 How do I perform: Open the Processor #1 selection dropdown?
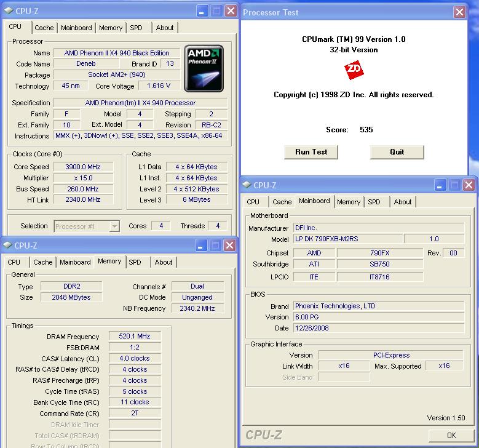tap(114, 226)
